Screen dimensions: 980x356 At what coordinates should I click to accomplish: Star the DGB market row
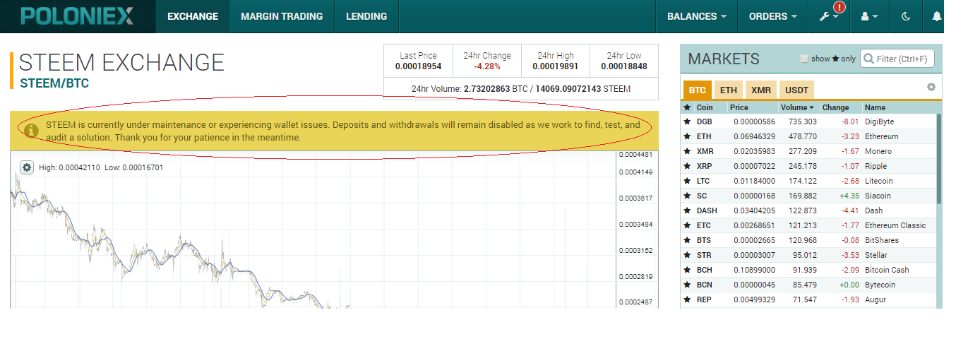[x=687, y=121]
